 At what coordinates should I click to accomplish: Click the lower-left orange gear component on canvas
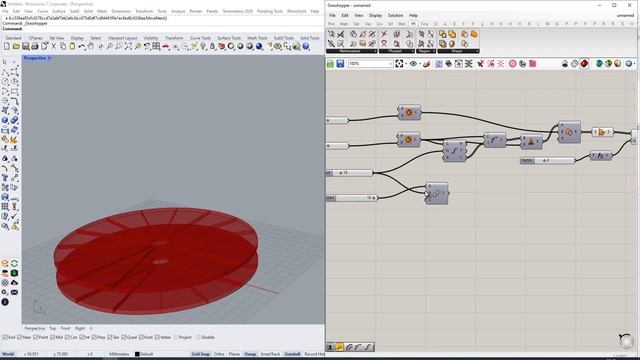click(409, 140)
